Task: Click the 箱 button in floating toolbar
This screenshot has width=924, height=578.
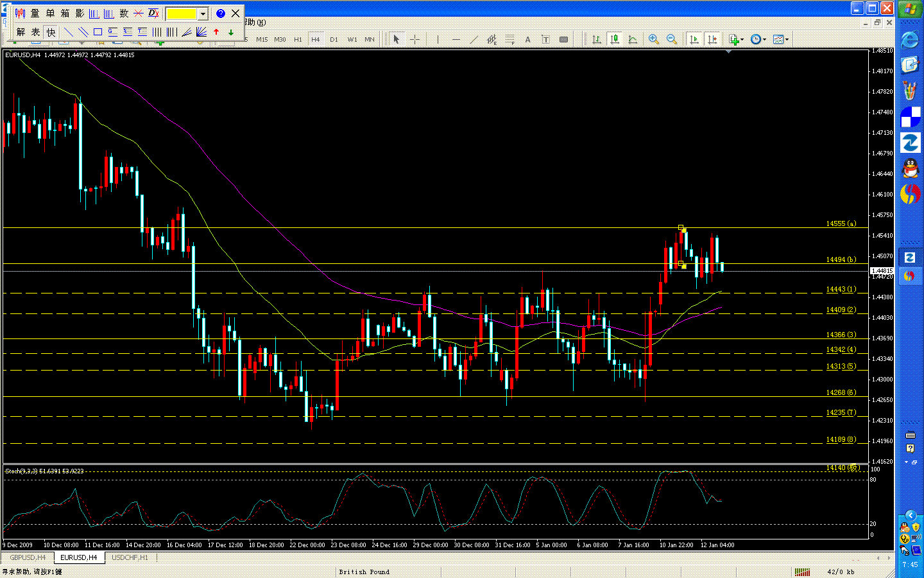Action: click(65, 13)
